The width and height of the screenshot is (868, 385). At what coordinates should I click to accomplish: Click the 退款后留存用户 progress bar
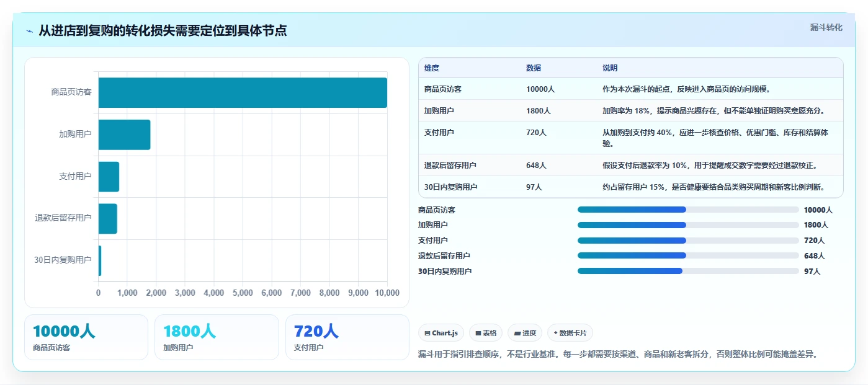coord(688,255)
